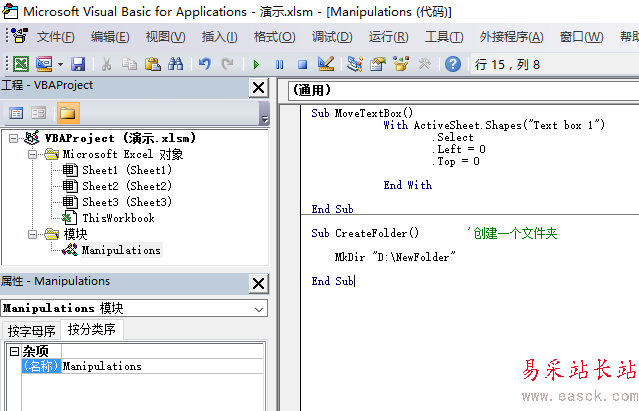Click the Reset stop icon

pyautogui.click(x=302, y=64)
